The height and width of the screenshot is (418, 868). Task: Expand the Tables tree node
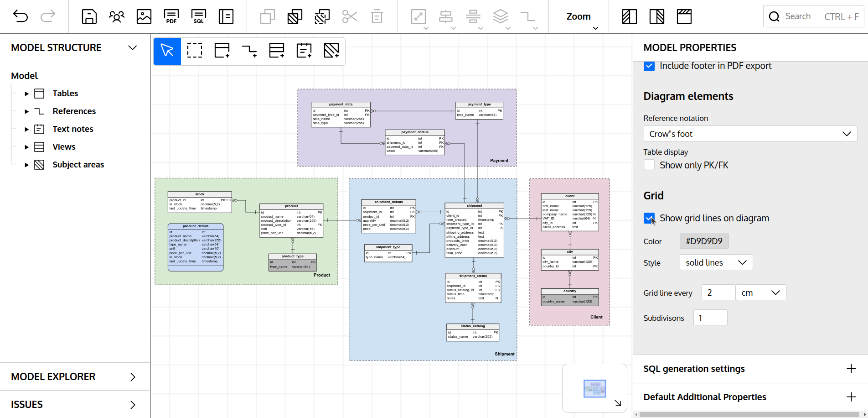[26, 94]
